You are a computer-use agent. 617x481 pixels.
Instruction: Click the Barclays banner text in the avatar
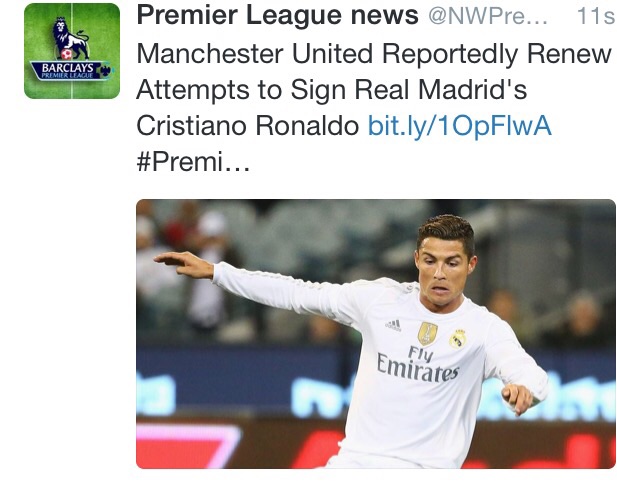click(68, 68)
